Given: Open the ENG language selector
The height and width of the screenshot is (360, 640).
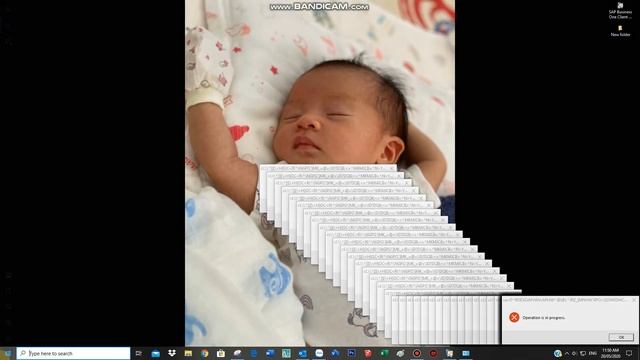Looking at the screenshot, I should (593, 353).
